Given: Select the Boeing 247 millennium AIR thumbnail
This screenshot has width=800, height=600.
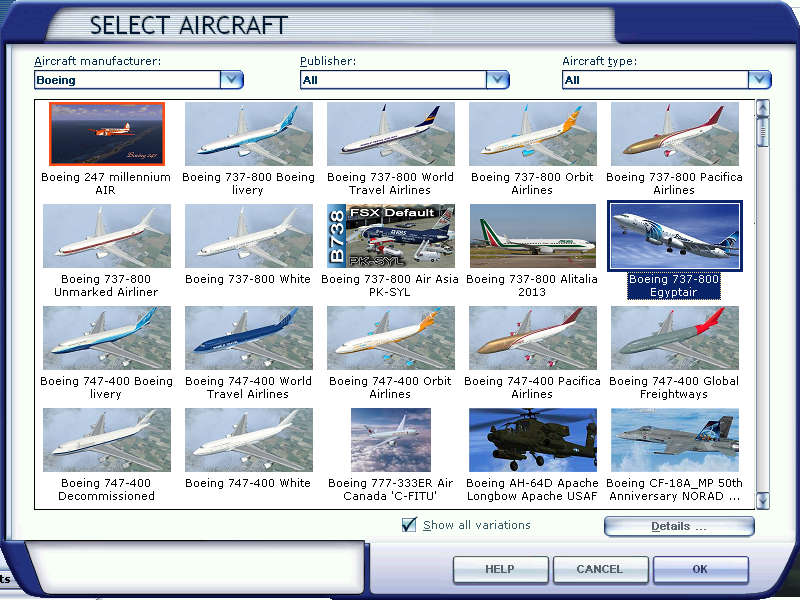Looking at the screenshot, I should (106, 134).
